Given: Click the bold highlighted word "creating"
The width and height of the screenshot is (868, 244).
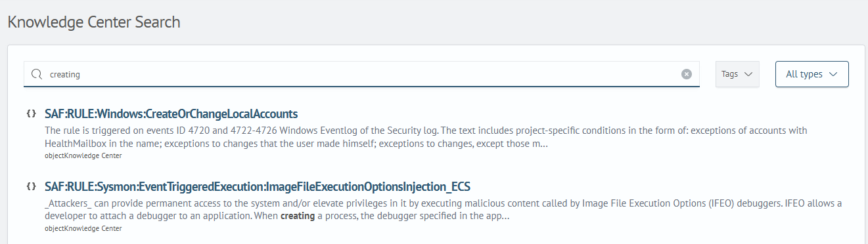Looking at the screenshot, I should click(298, 215).
